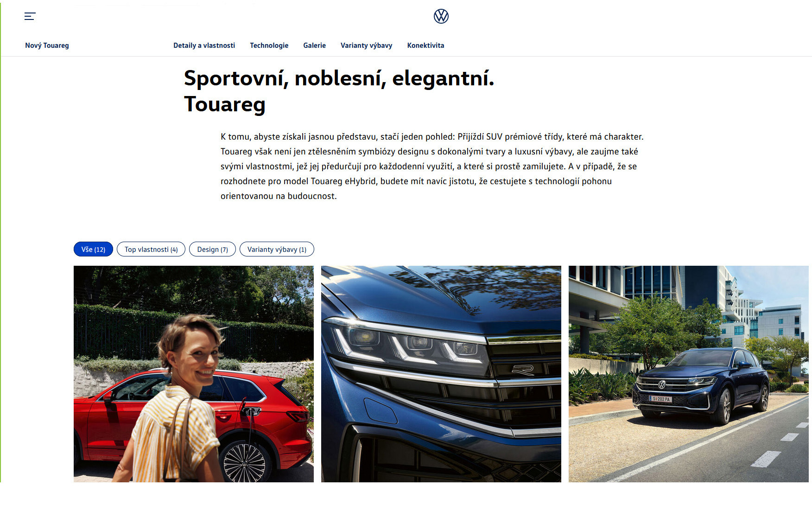812x525 pixels.
Task: Jump to Konektivita section
Action: (425, 45)
